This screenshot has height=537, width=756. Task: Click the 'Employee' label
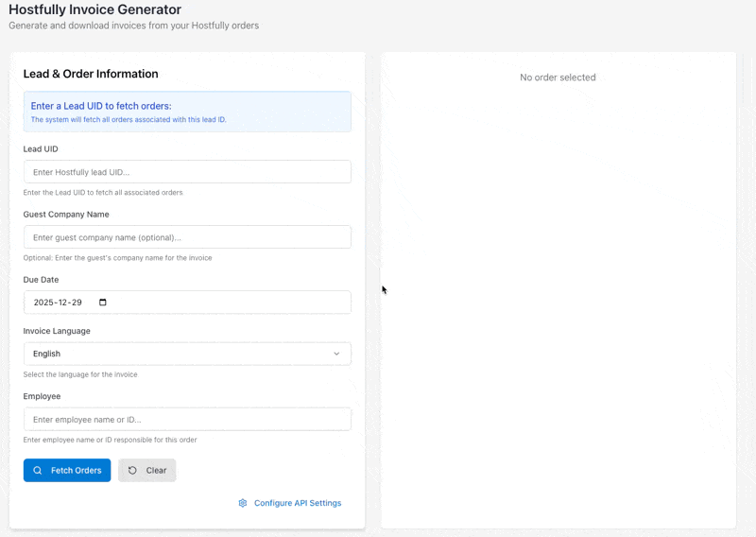point(42,396)
